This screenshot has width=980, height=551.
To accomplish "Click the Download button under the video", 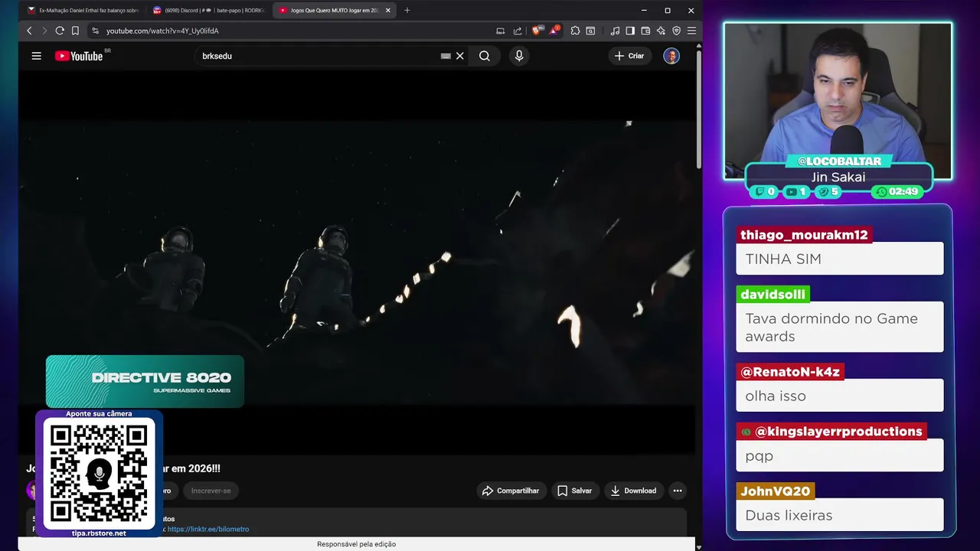I will [x=633, y=491].
